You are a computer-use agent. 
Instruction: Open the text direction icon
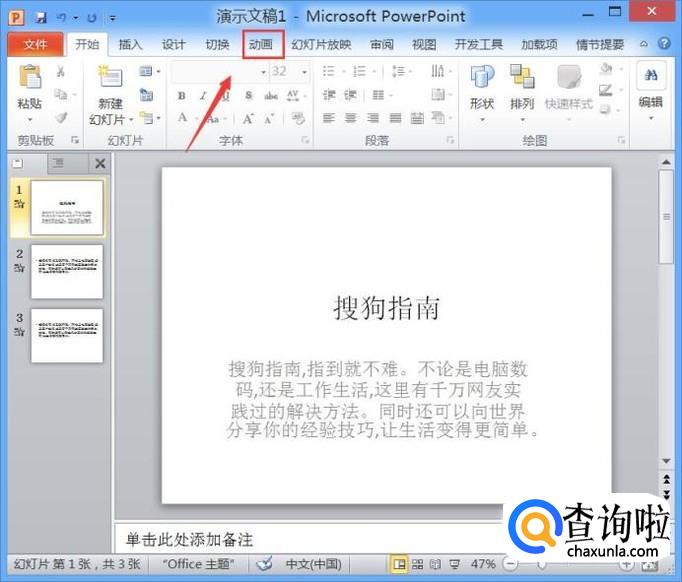point(438,71)
